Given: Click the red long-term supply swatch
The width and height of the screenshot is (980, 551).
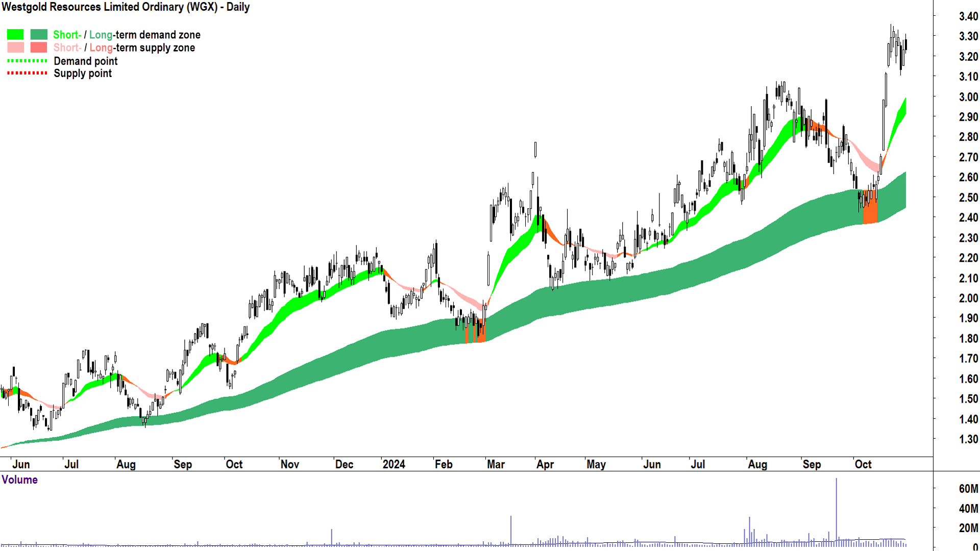Looking at the screenshot, I should [x=39, y=47].
